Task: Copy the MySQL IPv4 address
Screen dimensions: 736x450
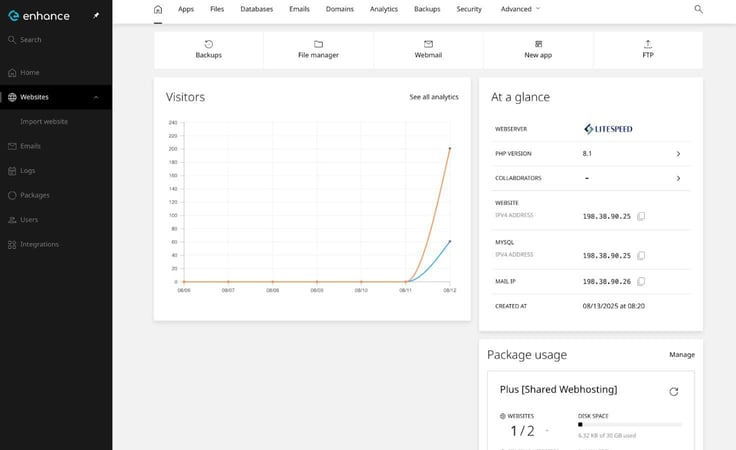Action: click(x=641, y=256)
